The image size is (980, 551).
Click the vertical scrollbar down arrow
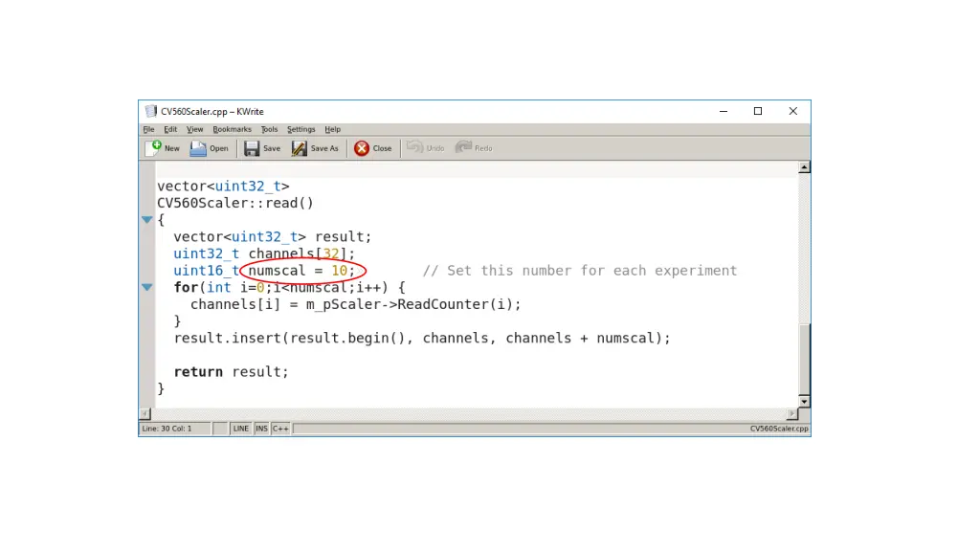[x=804, y=401]
